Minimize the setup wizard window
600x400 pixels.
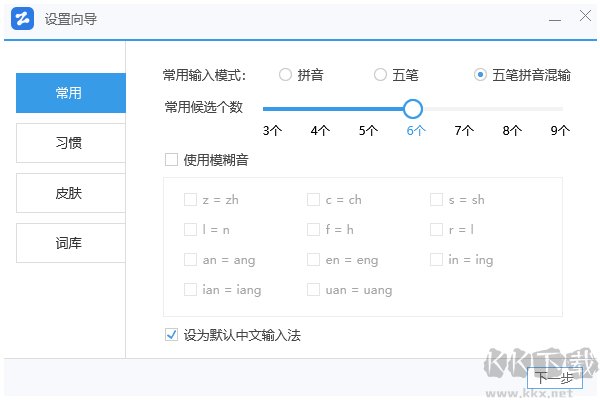coord(553,18)
